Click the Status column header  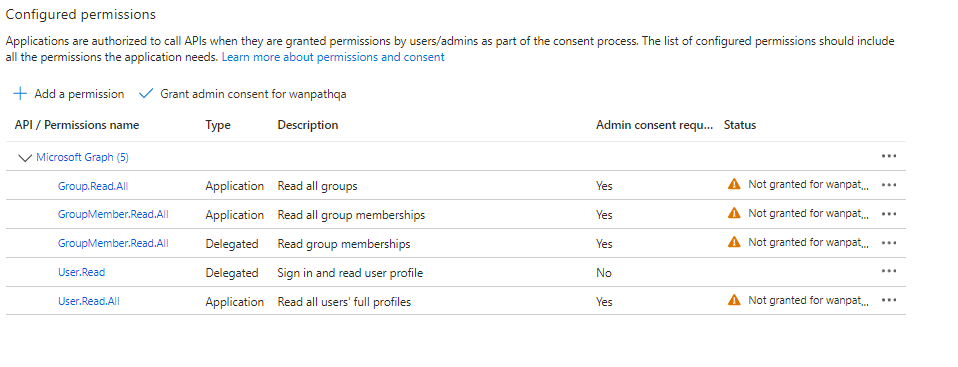click(740, 125)
